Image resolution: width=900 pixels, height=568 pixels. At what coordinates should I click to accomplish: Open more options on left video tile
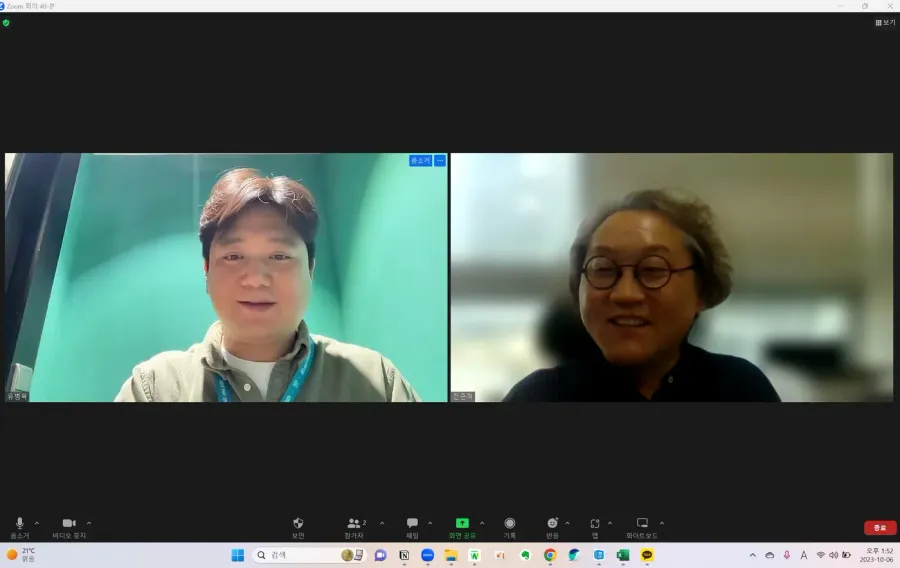coord(440,161)
